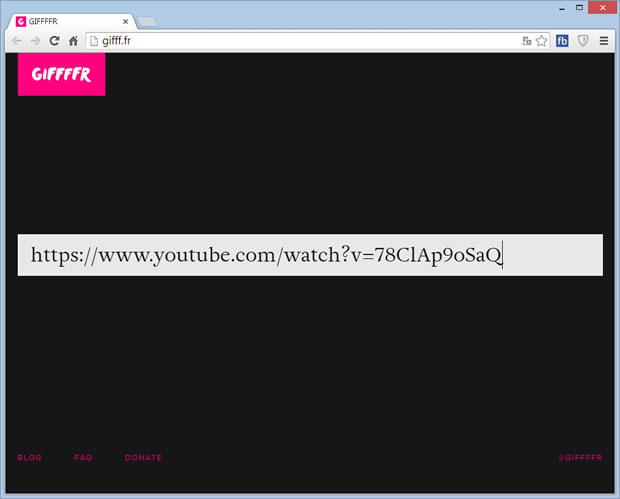
Task: Open the translate page icon
Action: coord(526,41)
